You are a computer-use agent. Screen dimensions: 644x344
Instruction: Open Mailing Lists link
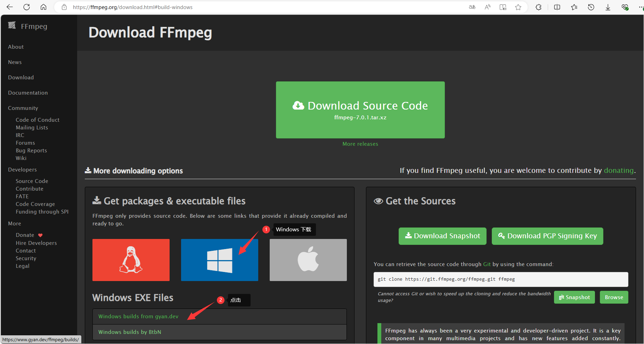click(32, 128)
